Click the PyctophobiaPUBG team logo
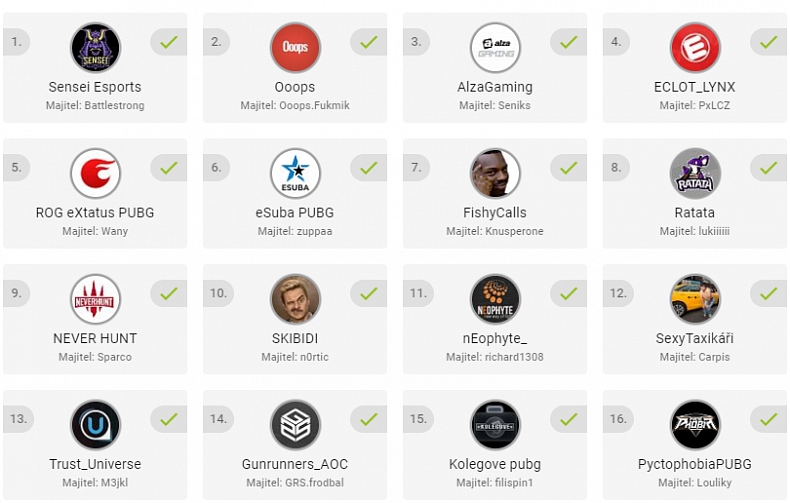Viewport: 790px width, 503px height. [695, 426]
